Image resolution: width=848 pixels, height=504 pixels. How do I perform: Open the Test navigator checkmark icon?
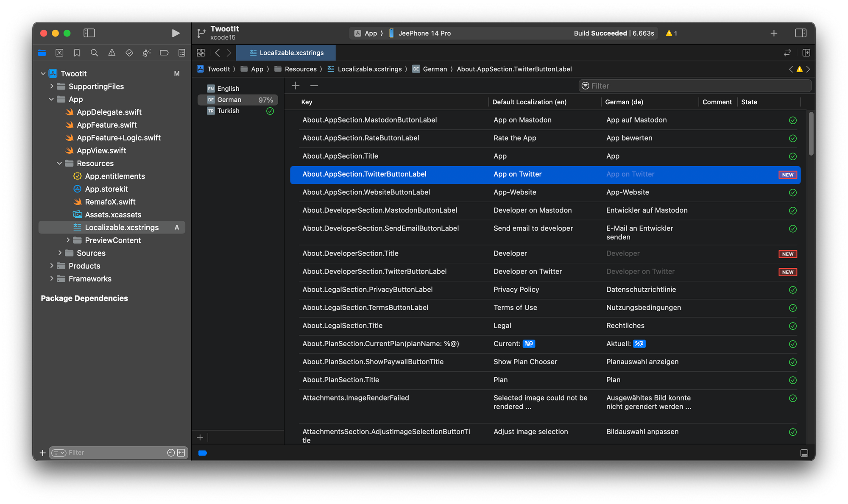129,53
